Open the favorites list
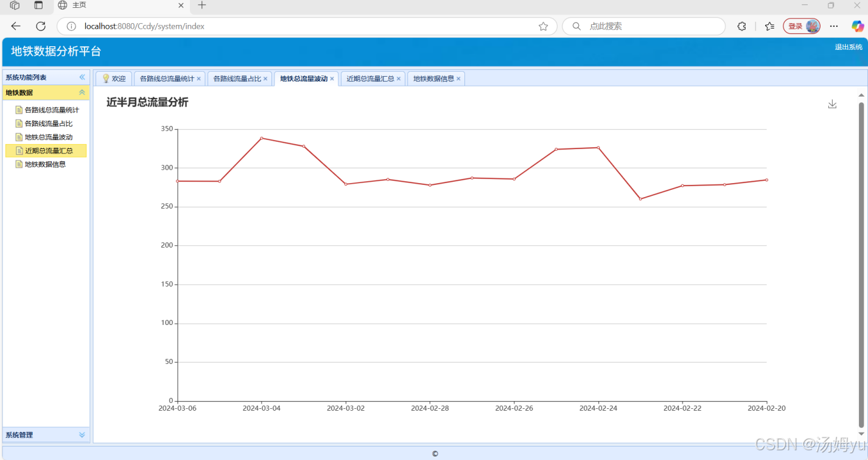Screen dimensions: 868x460 (769, 26)
